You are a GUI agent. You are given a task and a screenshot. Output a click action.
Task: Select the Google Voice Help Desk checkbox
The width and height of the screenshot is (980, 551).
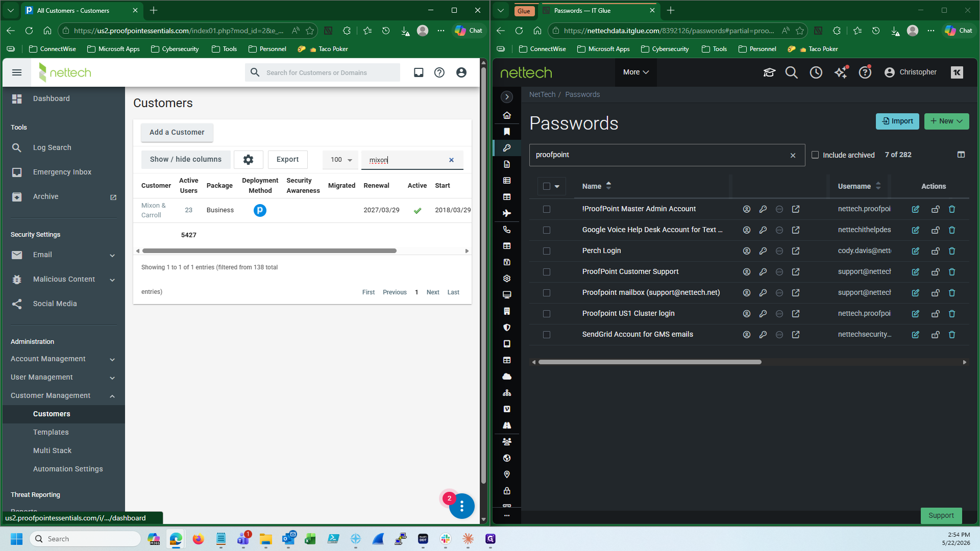[x=547, y=230]
